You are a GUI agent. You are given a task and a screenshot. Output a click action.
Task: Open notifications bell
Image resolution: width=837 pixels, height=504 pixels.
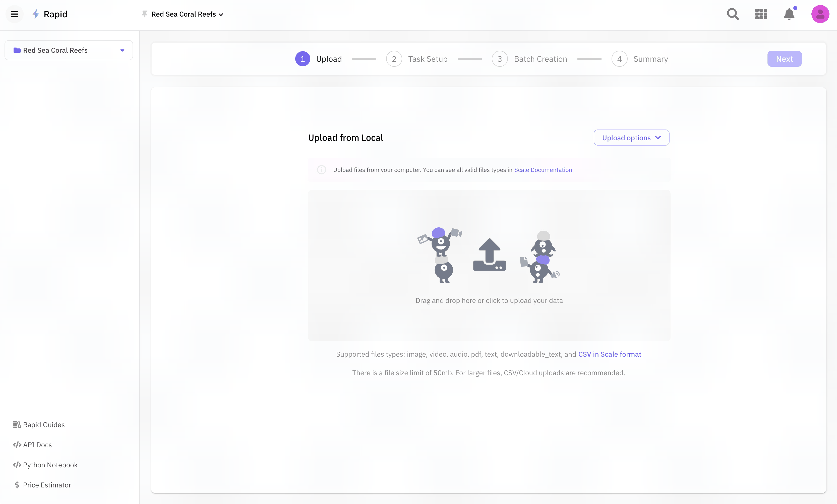pyautogui.click(x=789, y=14)
